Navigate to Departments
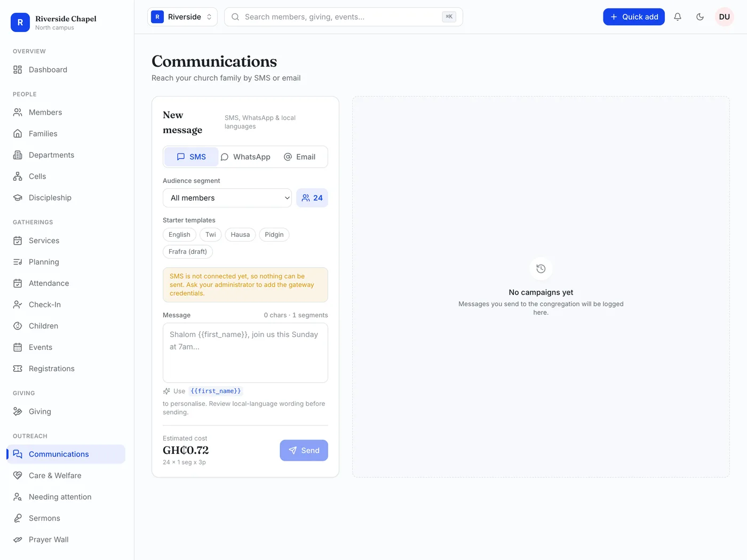 coord(66,155)
